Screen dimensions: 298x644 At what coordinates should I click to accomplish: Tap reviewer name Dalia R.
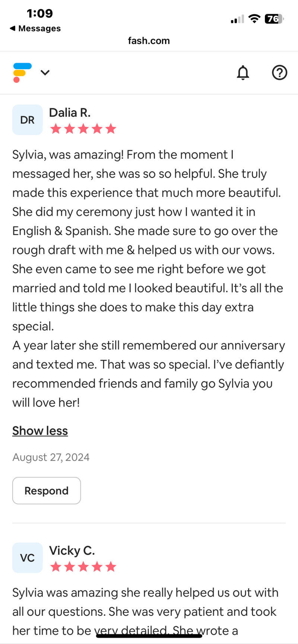point(70,113)
